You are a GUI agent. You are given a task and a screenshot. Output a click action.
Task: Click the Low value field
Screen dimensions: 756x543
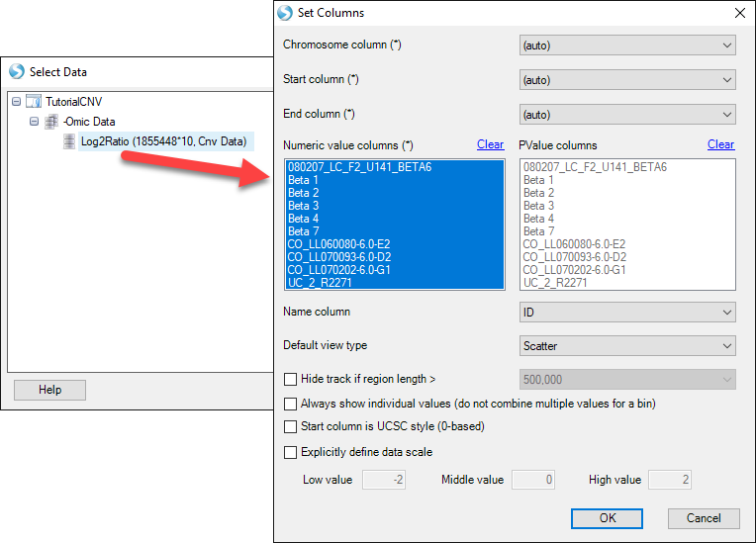pyautogui.click(x=384, y=480)
